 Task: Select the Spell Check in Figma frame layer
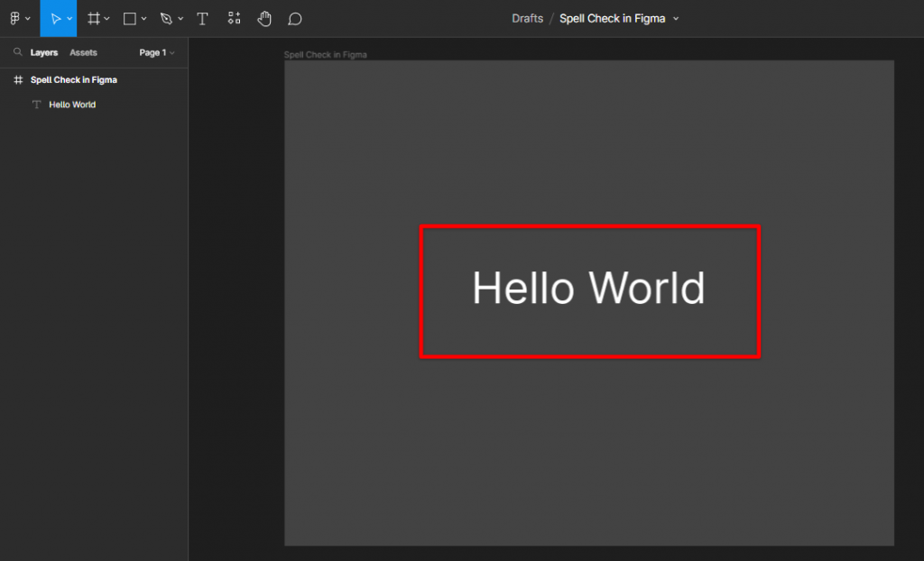[x=75, y=79]
